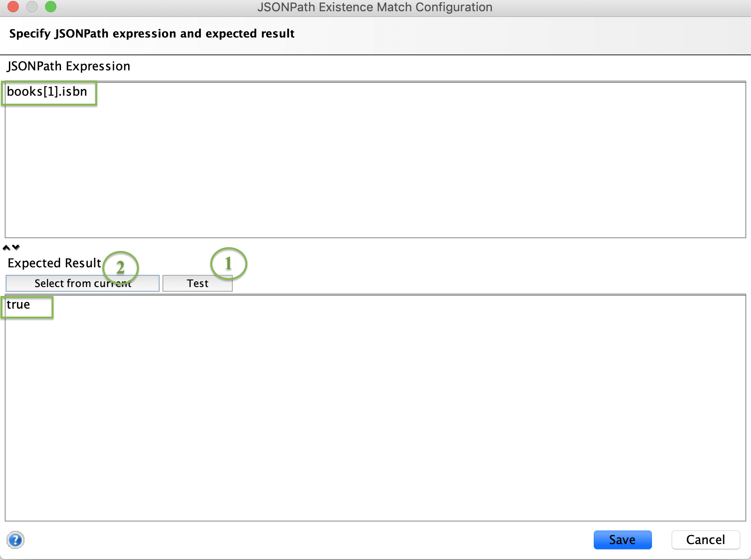Click Select from current to capture result
This screenshot has height=560, width=751.
pos(82,283)
